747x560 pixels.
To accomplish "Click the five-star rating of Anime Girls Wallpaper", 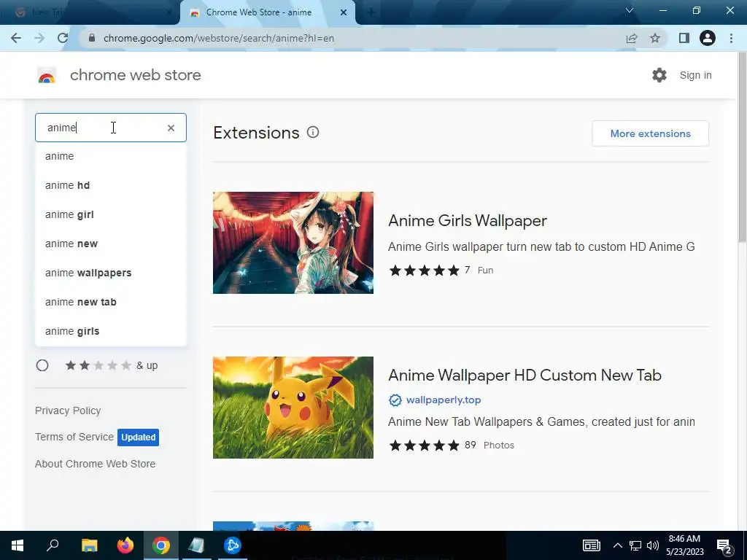I will pyautogui.click(x=424, y=271).
